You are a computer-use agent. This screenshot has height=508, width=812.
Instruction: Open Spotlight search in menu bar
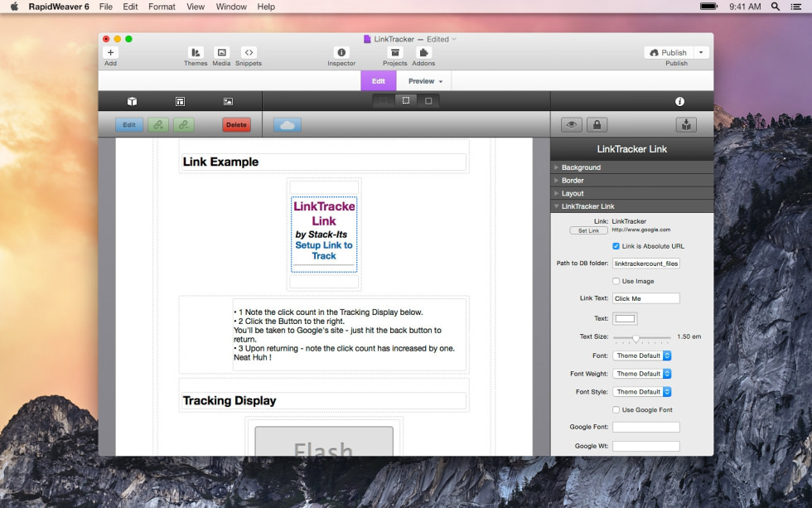776,7
